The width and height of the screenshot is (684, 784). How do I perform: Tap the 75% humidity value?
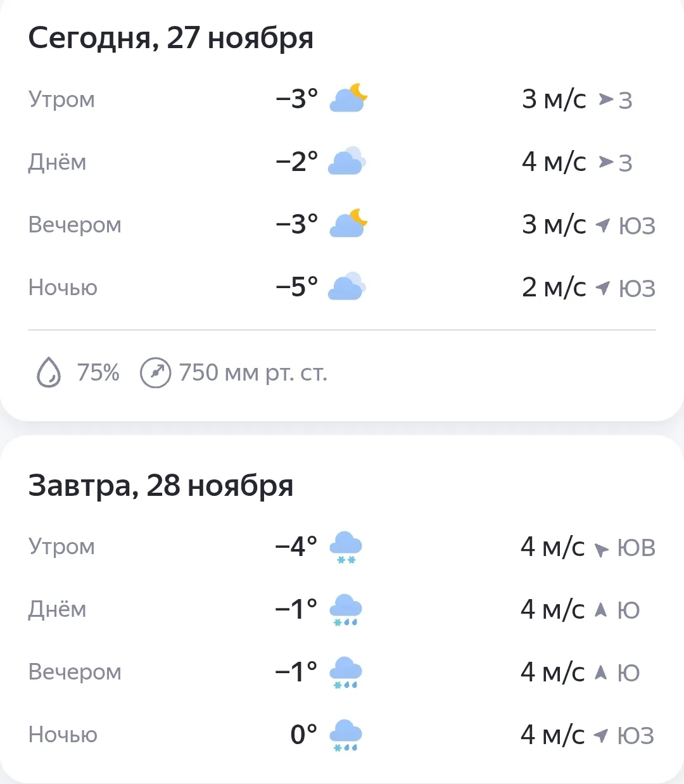coord(98,372)
